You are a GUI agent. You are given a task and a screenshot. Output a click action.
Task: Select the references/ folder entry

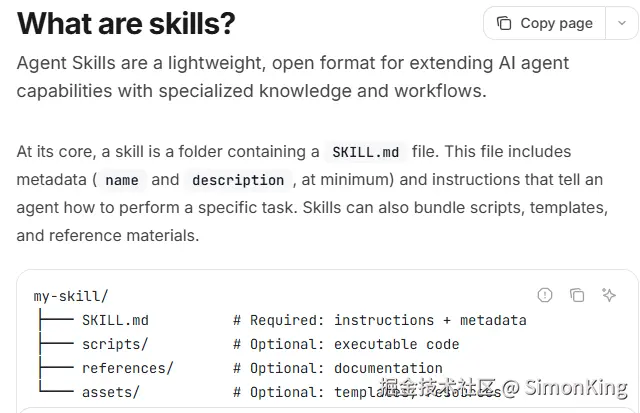[127, 368]
